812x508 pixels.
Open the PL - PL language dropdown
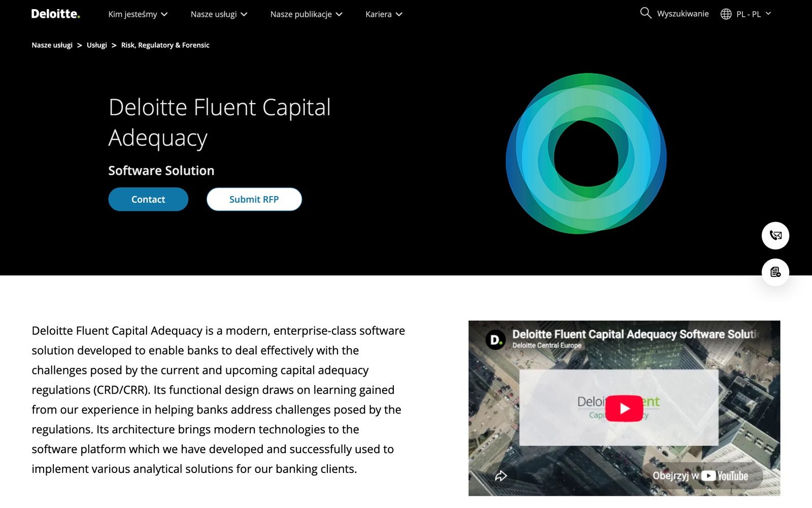click(x=754, y=14)
